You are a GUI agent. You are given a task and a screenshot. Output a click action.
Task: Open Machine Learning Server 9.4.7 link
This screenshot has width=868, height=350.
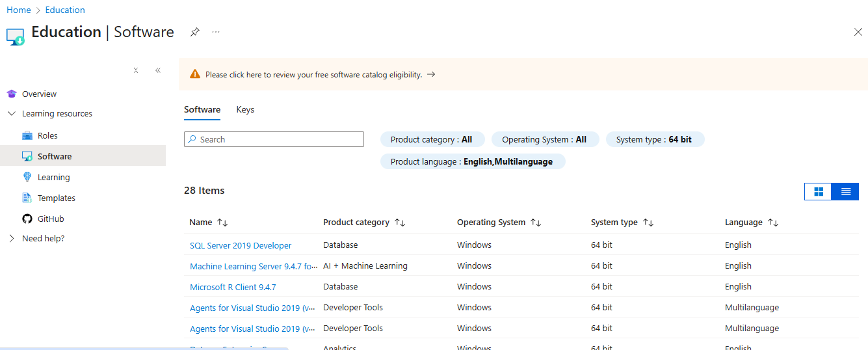tap(254, 266)
